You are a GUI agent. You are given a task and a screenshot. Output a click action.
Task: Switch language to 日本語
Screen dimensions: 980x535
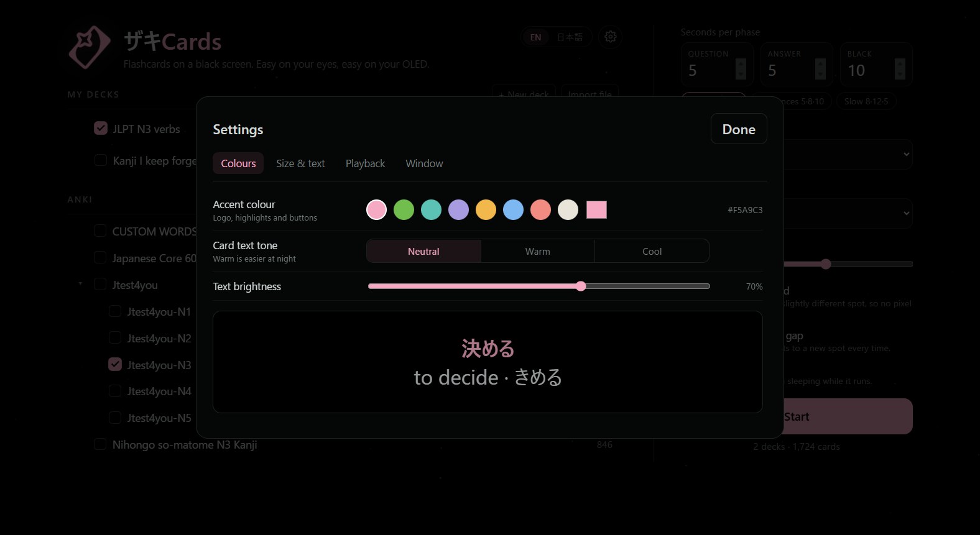[570, 37]
